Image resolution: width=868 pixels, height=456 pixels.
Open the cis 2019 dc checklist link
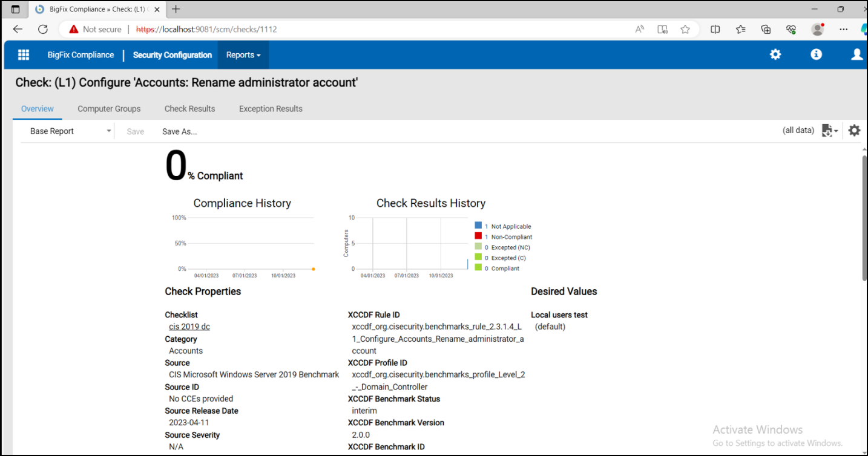[189, 327]
